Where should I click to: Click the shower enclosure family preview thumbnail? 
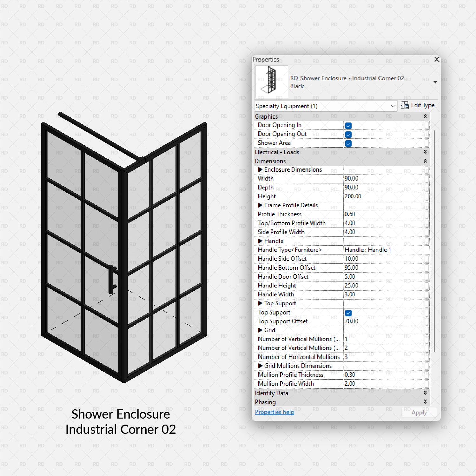tap(271, 81)
